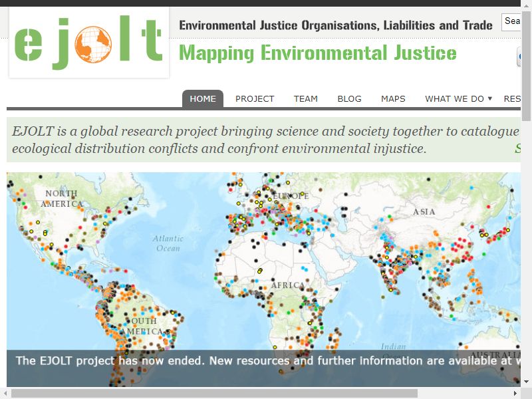532x399 pixels.
Task: Open the PROJECT menu item
Action: coord(255,98)
